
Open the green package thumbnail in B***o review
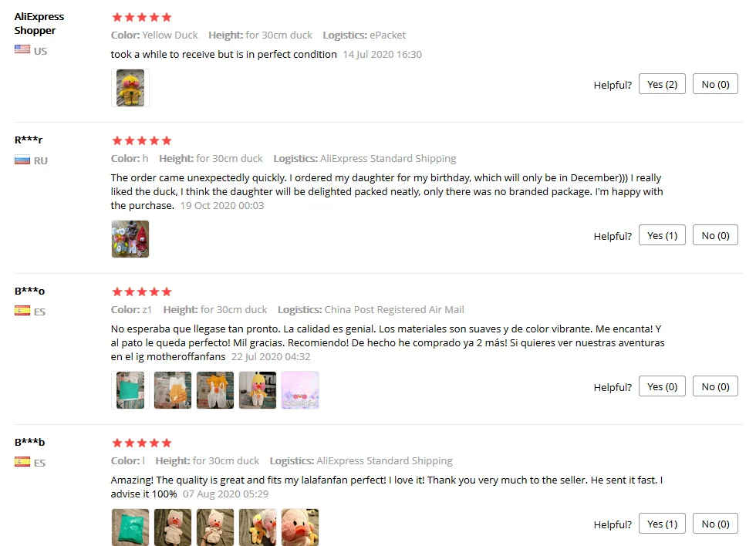[x=130, y=390]
